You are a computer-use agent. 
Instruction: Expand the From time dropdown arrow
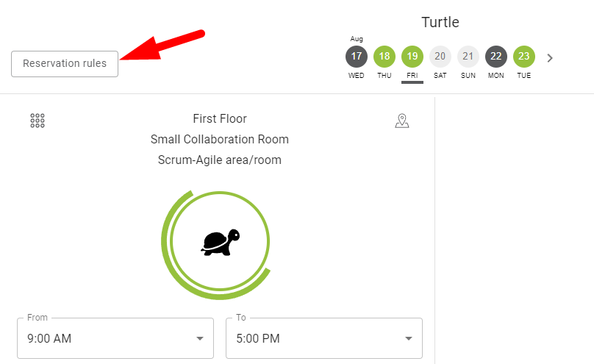[x=200, y=338]
